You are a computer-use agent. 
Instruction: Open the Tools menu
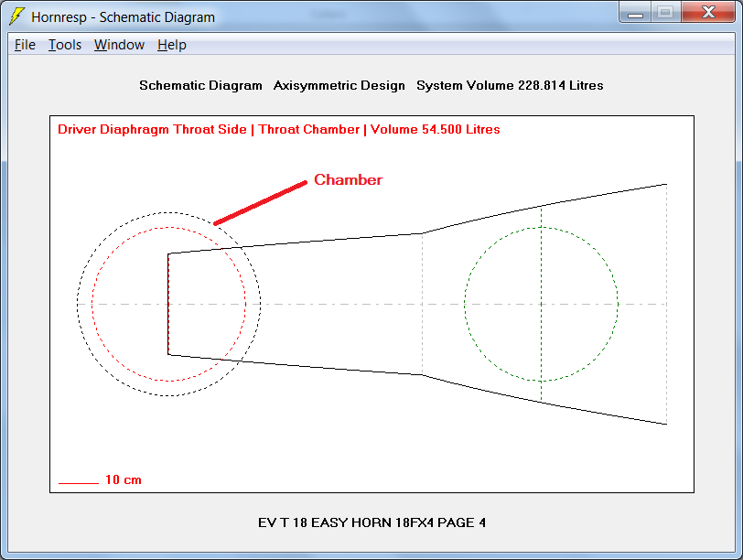click(x=65, y=45)
